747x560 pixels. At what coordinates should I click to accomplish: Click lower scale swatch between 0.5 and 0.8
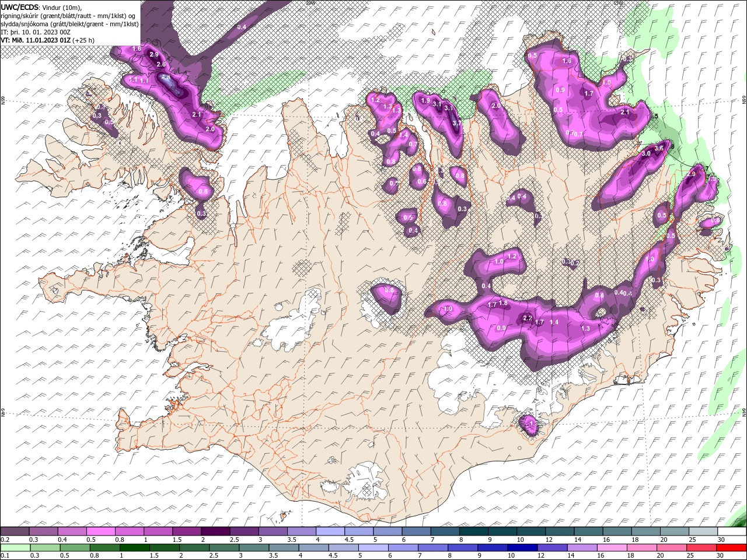click(x=75, y=548)
